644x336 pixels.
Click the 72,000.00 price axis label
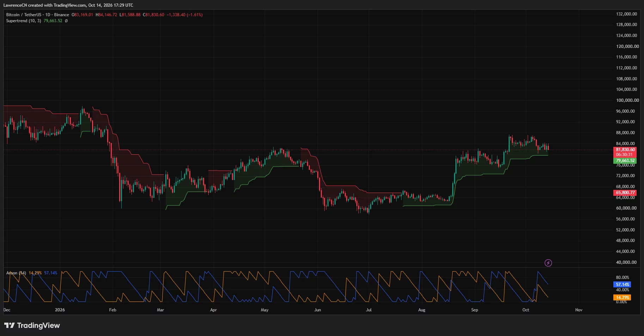coord(625,176)
